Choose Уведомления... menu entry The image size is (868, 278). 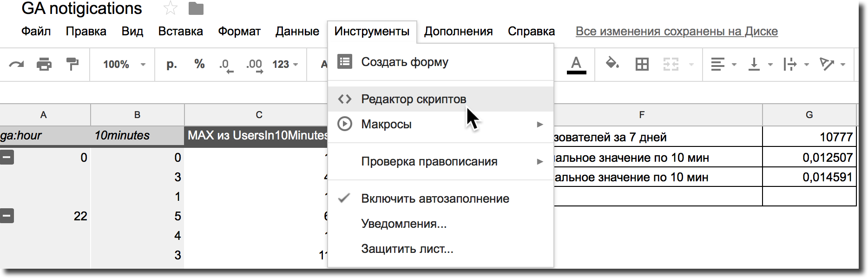pos(441,224)
